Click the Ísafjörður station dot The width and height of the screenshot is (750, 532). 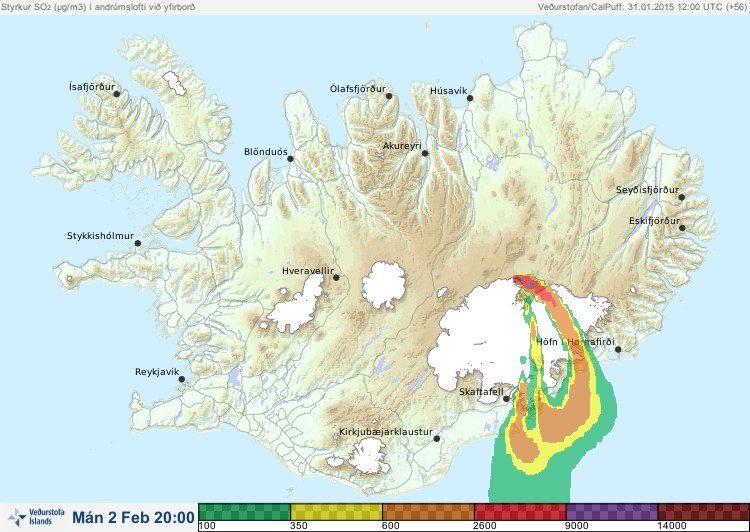(116, 94)
